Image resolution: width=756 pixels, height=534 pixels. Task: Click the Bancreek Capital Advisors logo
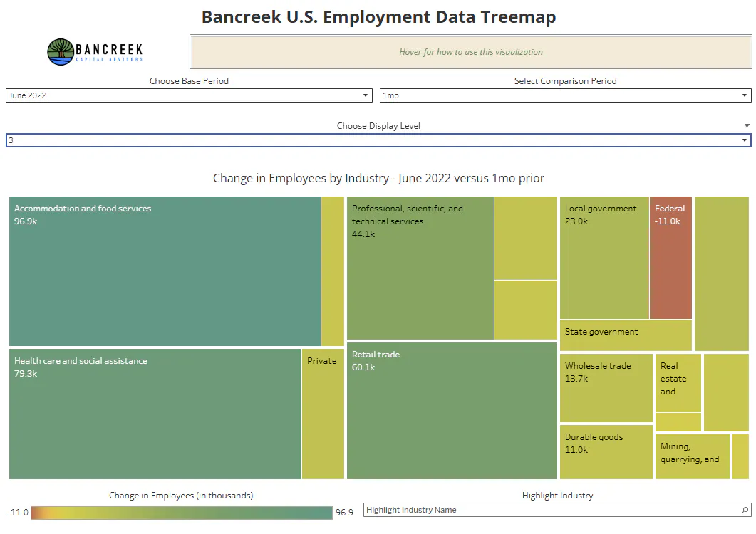tap(95, 51)
